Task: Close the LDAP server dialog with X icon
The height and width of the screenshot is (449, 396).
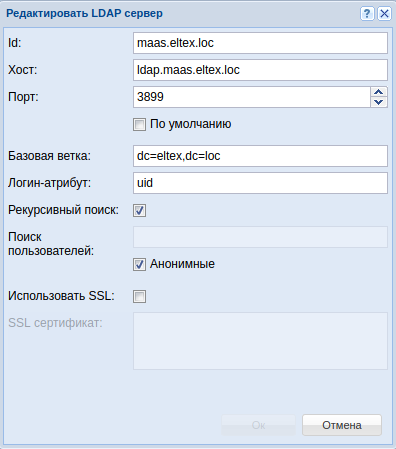Action: pyautogui.click(x=384, y=14)
